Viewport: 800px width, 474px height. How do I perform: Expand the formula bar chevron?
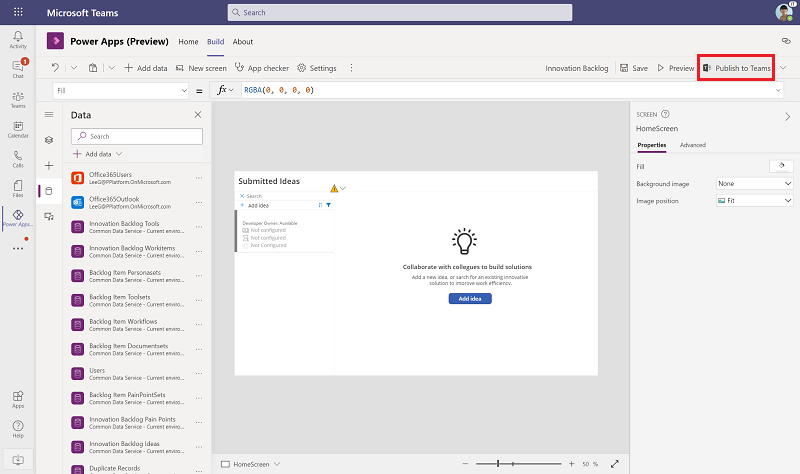click(778, 90)
